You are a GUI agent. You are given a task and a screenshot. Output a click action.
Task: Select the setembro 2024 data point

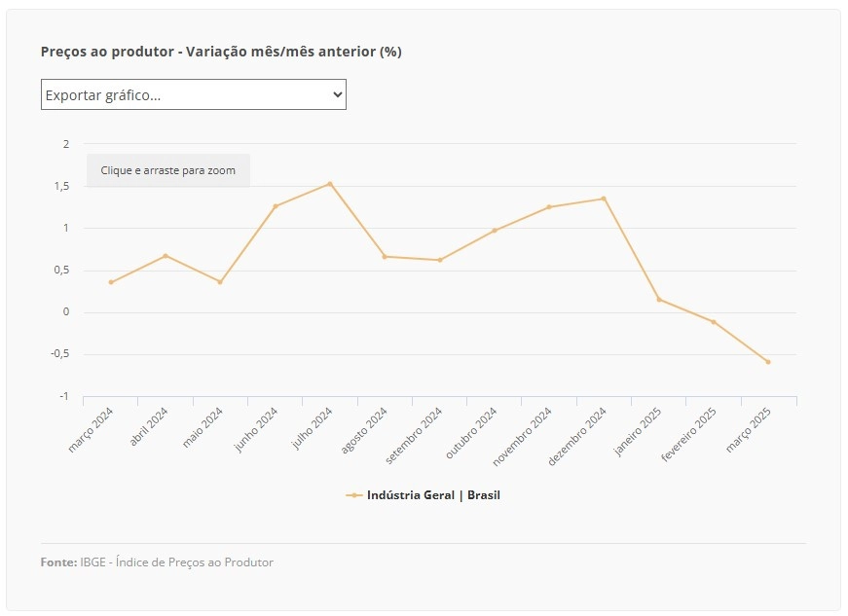coord(440,260)
